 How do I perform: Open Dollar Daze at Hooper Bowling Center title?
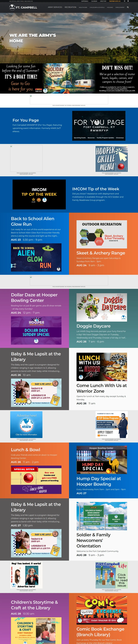(34, 298)
